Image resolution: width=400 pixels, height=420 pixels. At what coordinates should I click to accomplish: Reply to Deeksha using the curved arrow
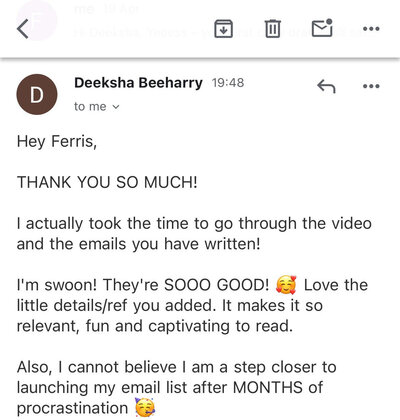[x=326, y=86]
